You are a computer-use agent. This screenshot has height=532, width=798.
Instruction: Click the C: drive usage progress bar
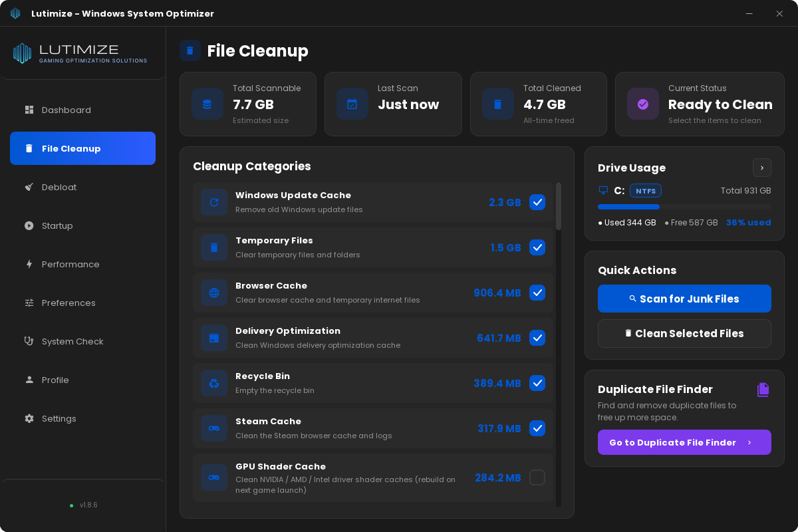tap(684, 207)
